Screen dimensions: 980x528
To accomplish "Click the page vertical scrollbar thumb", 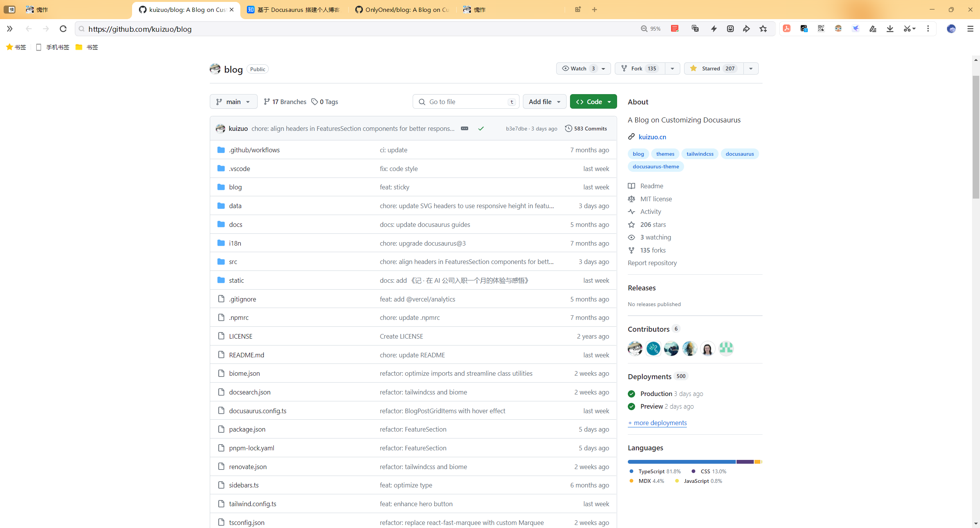I will pyautogui.click(x=976, y=137).
